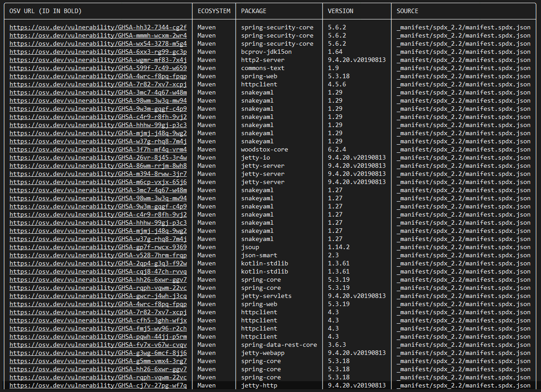Open the httpclient vulnerability GHSA-cfh5-3ghh-wfjx
Screen dimensions: 541x392
(x=99, y=320)
